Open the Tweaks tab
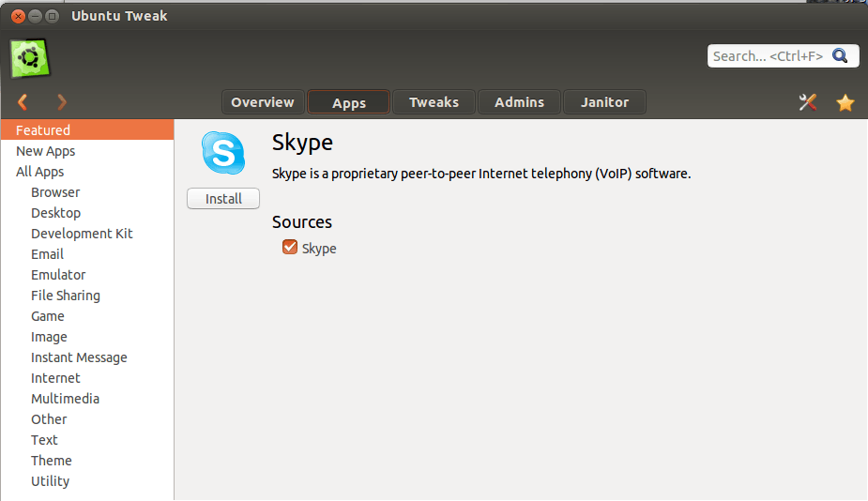Viewport: 868px width, 501px height. point(434,102)
